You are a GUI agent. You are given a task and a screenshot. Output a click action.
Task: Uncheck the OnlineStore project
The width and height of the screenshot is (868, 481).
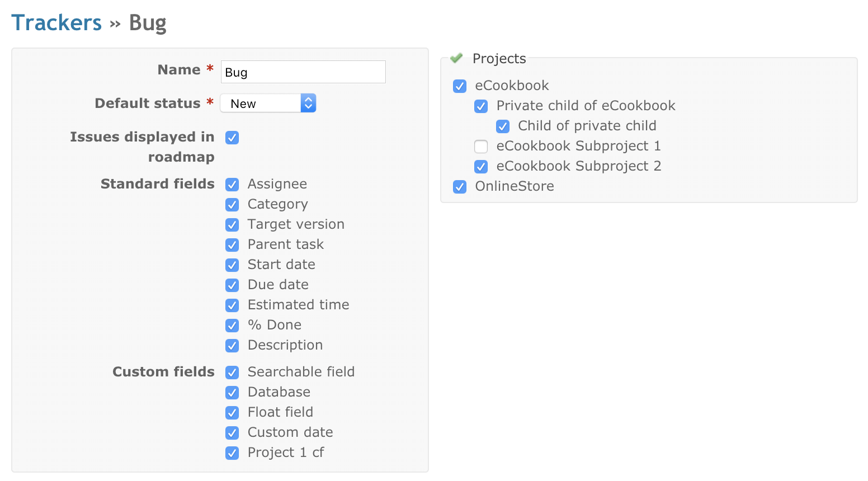tap(460, 187)
